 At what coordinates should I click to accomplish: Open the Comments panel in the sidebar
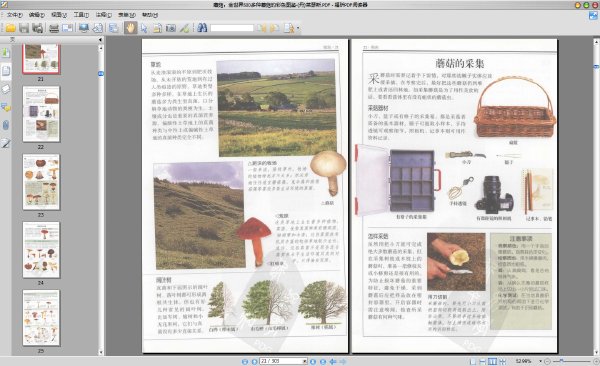[6, 107]
